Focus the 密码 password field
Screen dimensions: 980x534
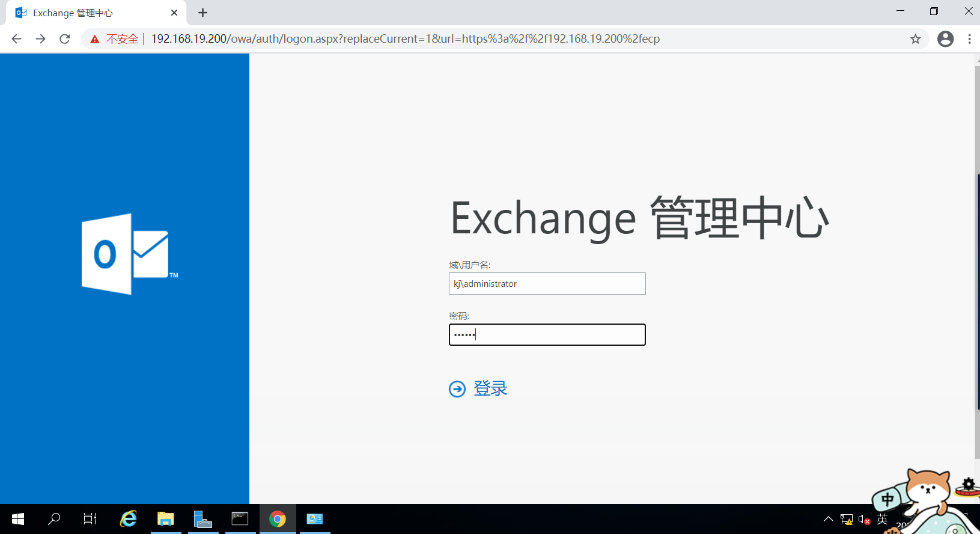547,335
